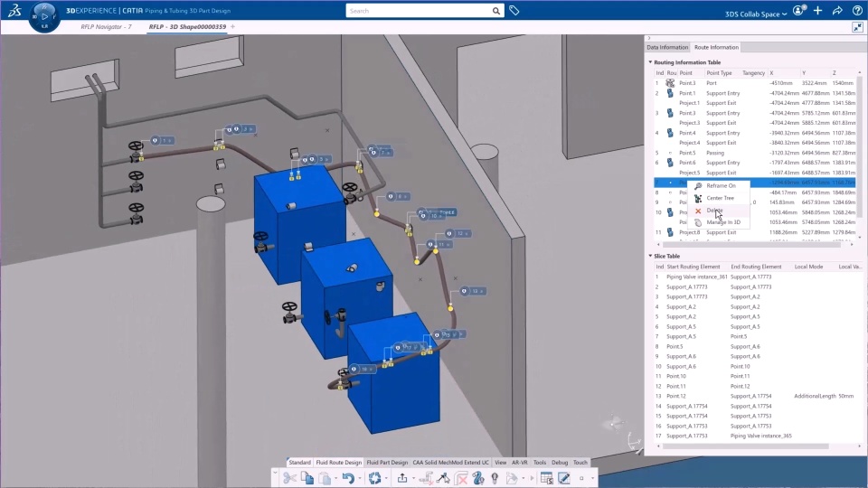
Task: Click the Update cycle icon
Action: click(374, 478)
